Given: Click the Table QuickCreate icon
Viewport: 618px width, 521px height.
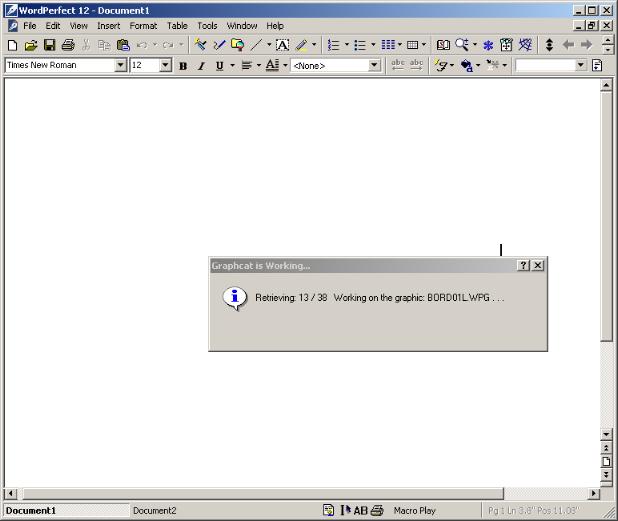Looking at the screenshot, I should 412,45.
